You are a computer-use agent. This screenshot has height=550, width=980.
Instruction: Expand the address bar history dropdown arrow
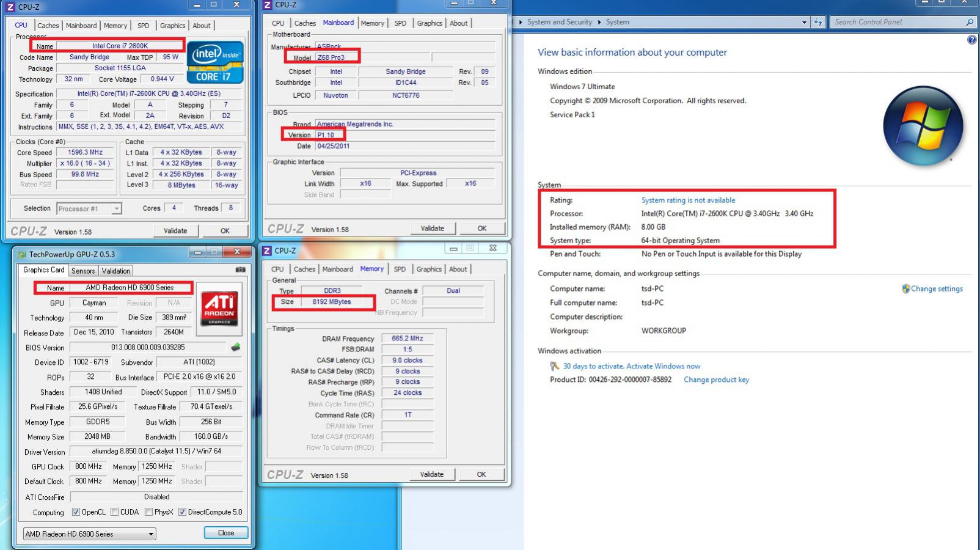pos(804,22)
